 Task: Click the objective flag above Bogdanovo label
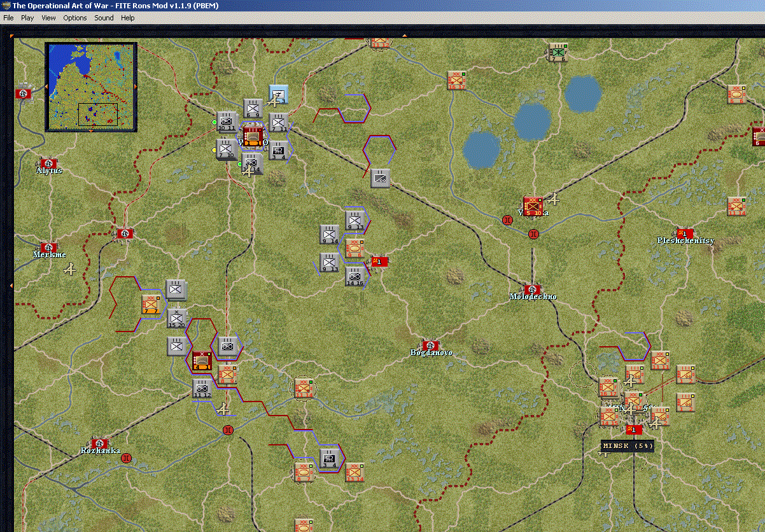point(431,345)
